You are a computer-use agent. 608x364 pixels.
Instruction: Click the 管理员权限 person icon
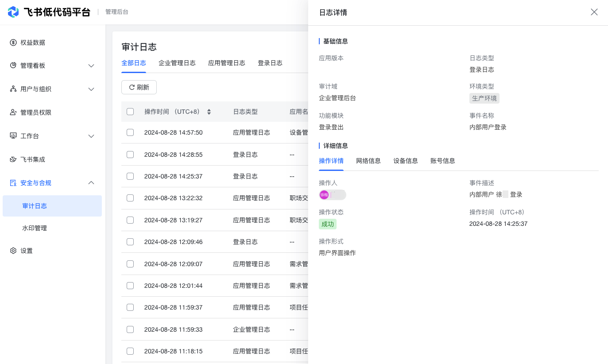click(13, 112)
